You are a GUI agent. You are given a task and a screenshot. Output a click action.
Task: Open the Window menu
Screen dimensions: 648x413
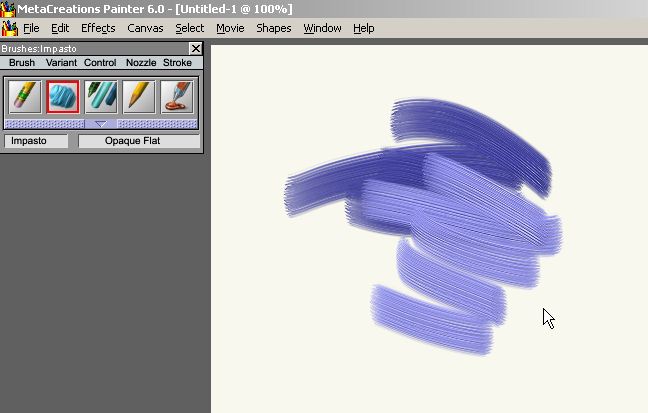322,28
